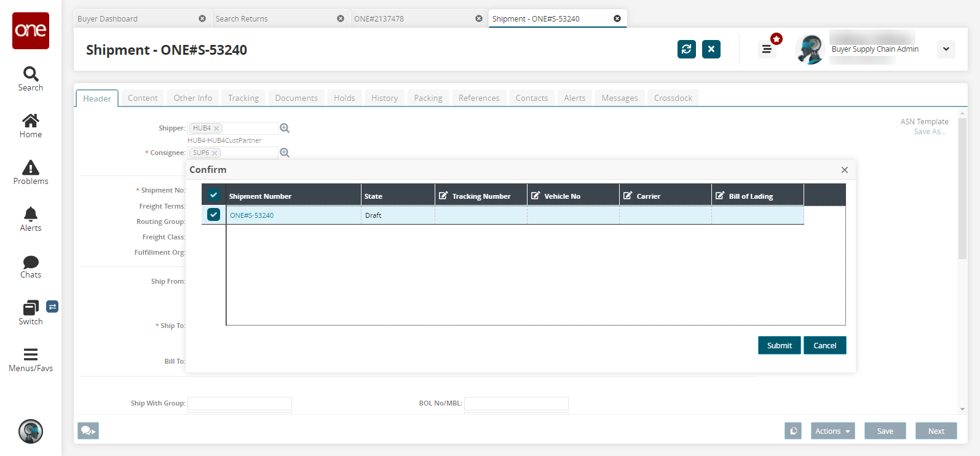
Task: Expand the user account dropdown arrow
Action: coord(946,49)
